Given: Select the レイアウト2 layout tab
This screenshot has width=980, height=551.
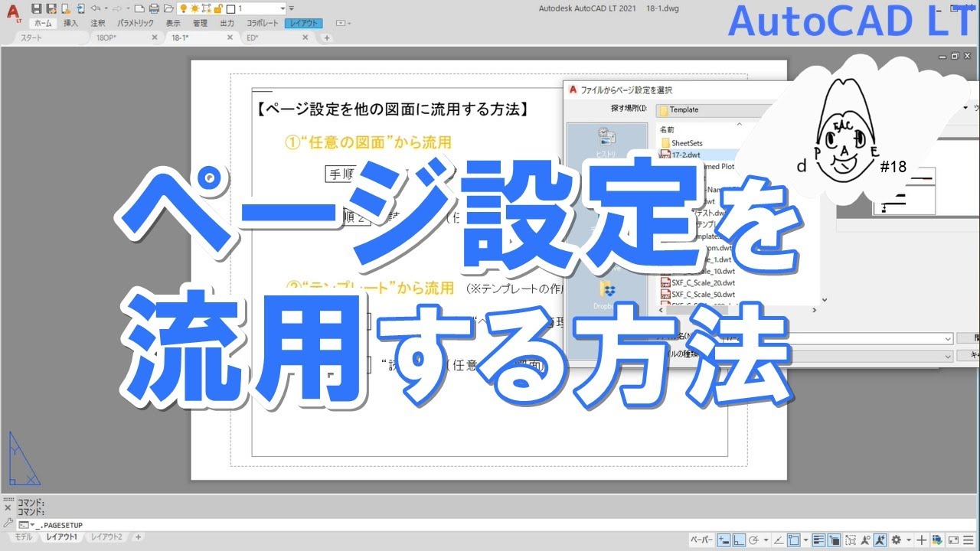Looking at the screenshot, I should tap(106, 537).
